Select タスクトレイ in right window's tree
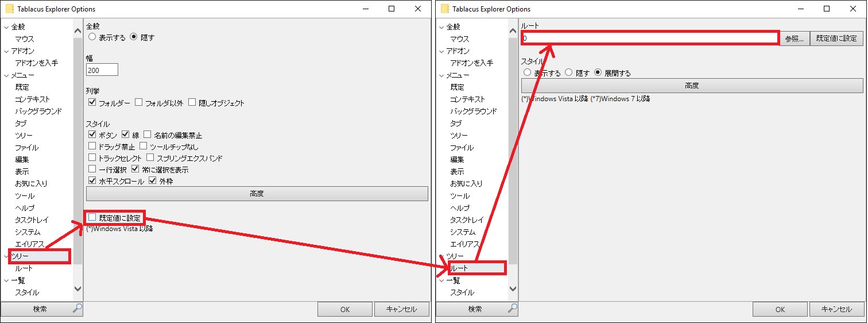Image resolution: width=868 pixels, height=323 pixels. (467, 220)
